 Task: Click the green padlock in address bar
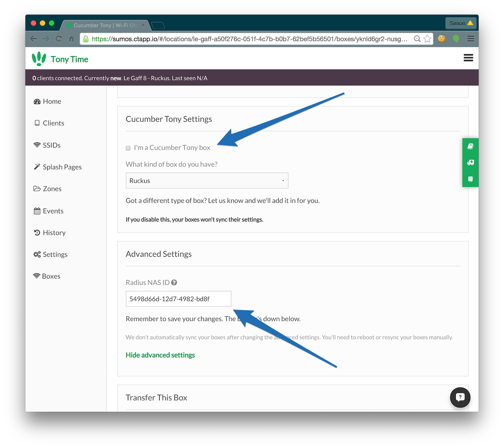coord(86,39)
